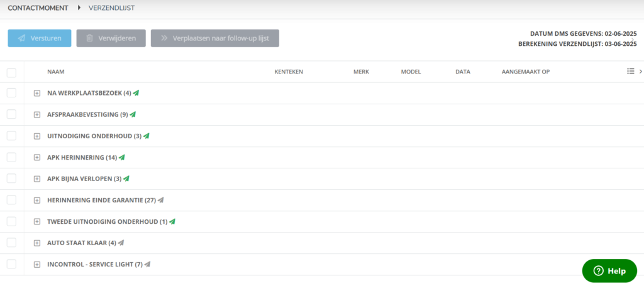Select the INCONTROL - SERVICE LIGHT (7) label
This screenshot has width=644, height=286.
tap(95, 264)
